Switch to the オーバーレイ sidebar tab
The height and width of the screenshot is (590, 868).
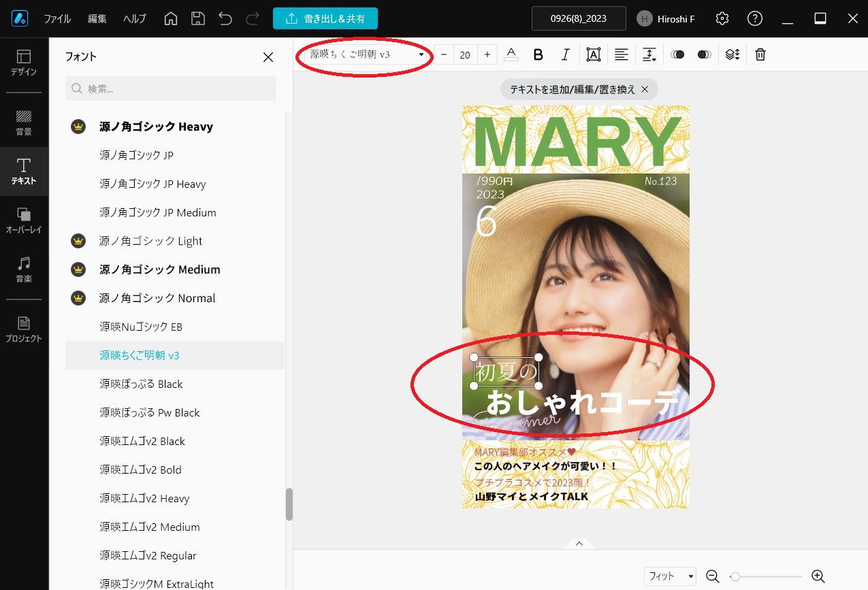point(24,220)
